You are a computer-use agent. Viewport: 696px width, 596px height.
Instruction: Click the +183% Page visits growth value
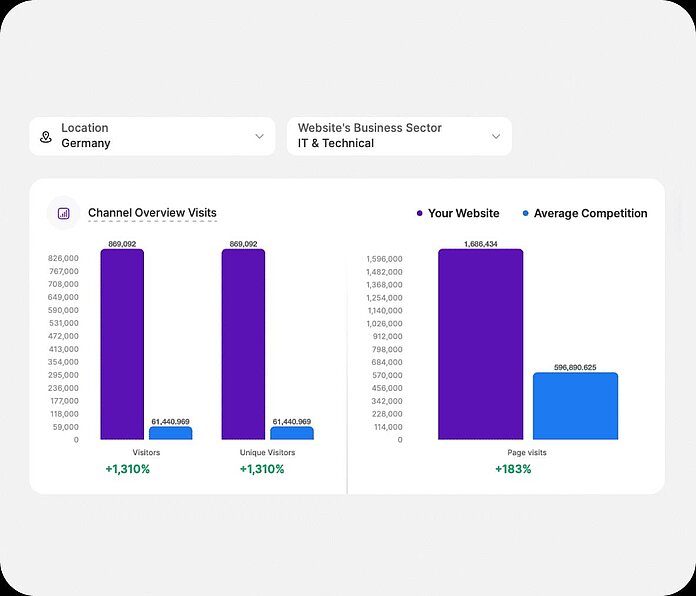click(x=513, y=469)
